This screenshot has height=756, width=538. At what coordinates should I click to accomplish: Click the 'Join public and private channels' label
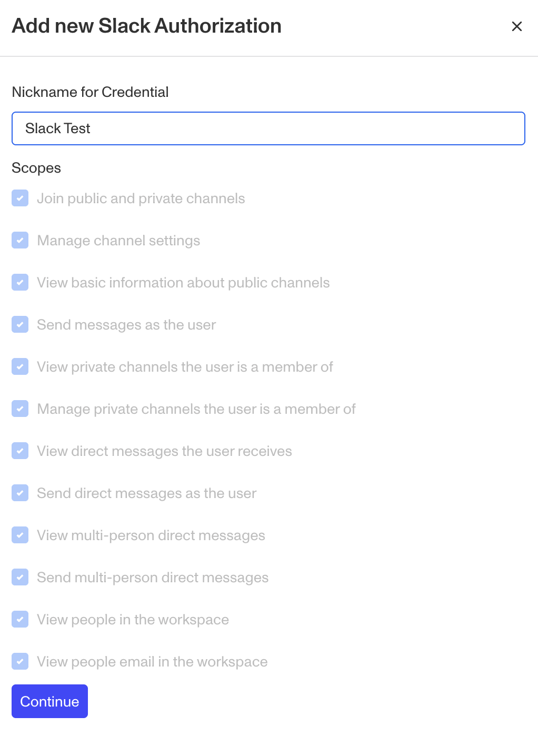click(x=141, y=198)
